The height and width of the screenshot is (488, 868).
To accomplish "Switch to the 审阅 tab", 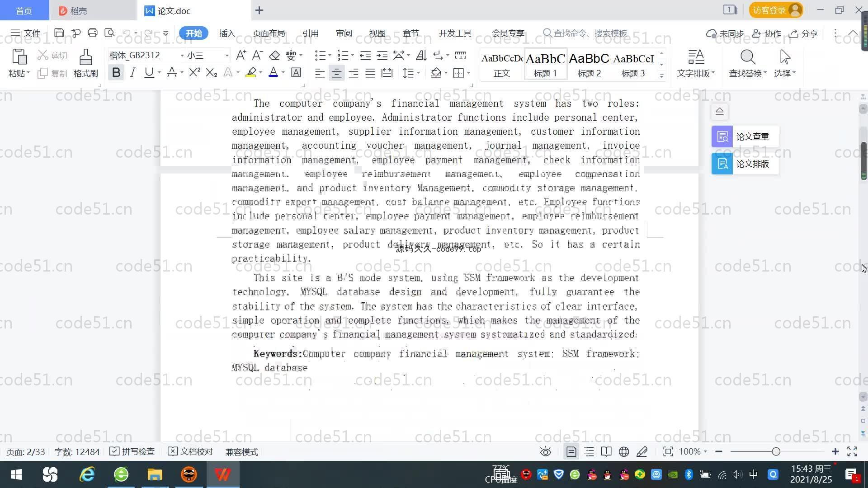I will click(x=344, y=33).
